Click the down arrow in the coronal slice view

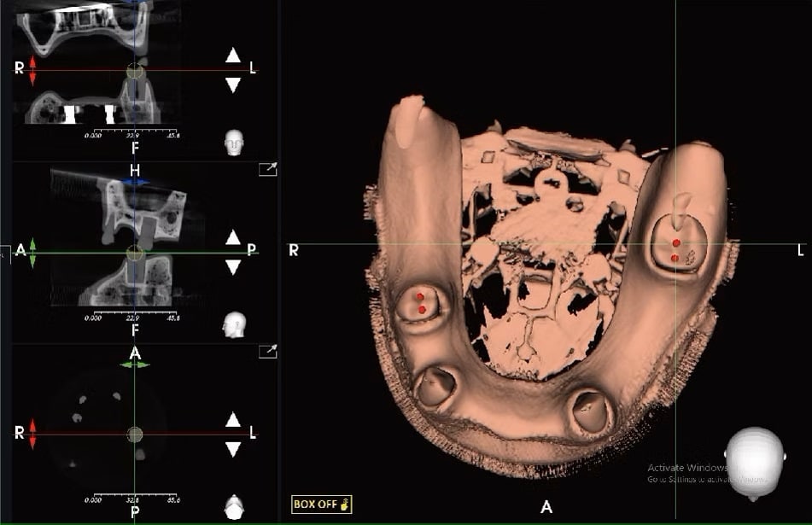tap(233, 85)
